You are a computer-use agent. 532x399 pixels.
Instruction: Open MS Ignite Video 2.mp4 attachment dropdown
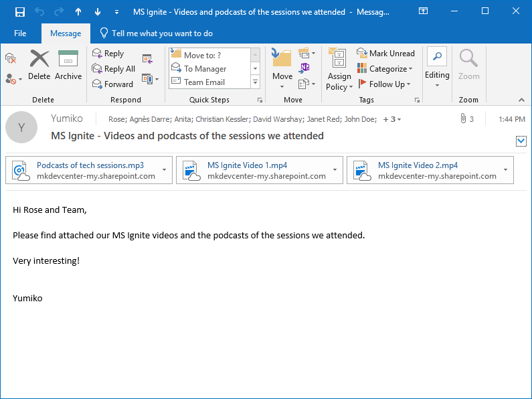coord(505,170)
